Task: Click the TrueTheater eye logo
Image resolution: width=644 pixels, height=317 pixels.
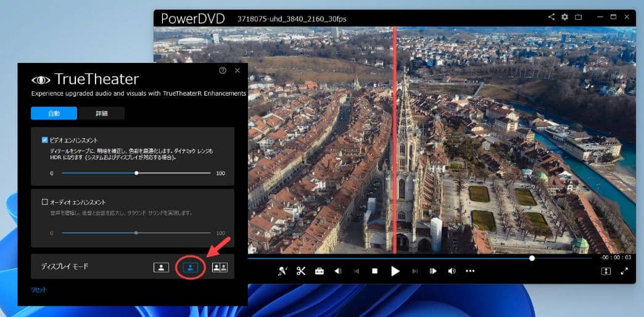Action: pos(41,80)
